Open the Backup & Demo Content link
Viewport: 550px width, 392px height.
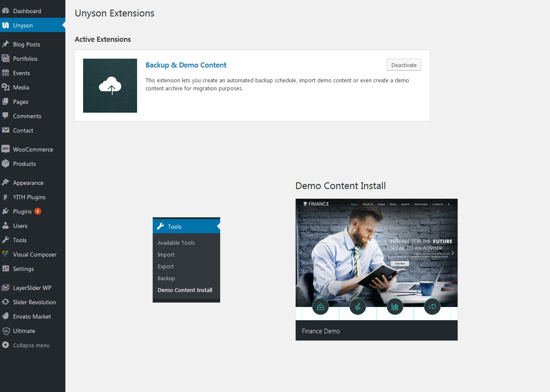(x=186, y=65)
